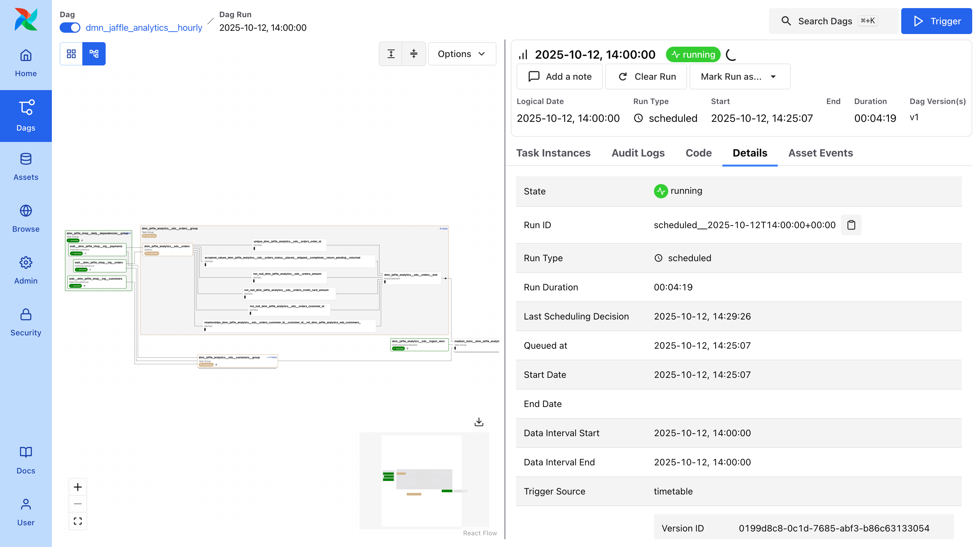Toggle the dmn_jaffle_analytics__hourly DAG pause switch
Image resolution: width=980 pixels, height=547 pixels.
70,28
